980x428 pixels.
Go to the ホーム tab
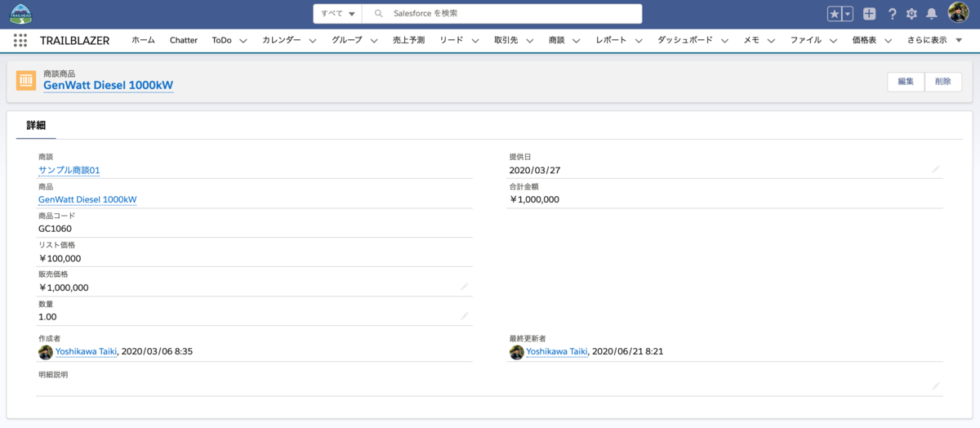[x=143, y=40]
